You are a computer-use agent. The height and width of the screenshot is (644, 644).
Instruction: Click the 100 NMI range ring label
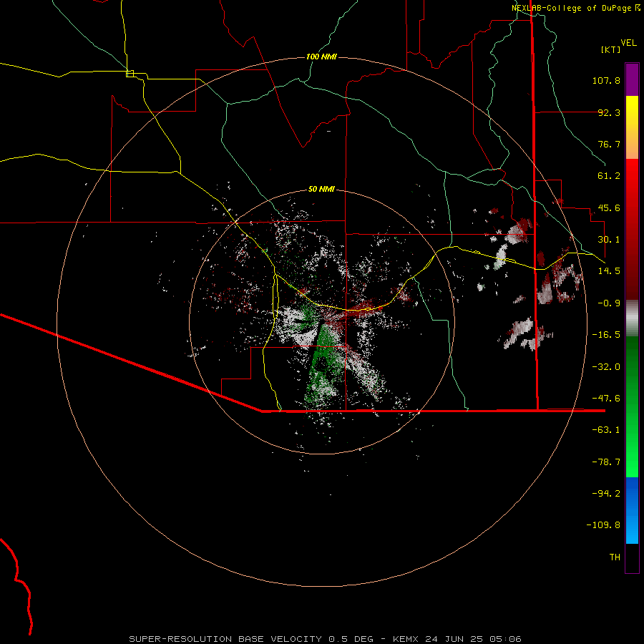point(321,57)
